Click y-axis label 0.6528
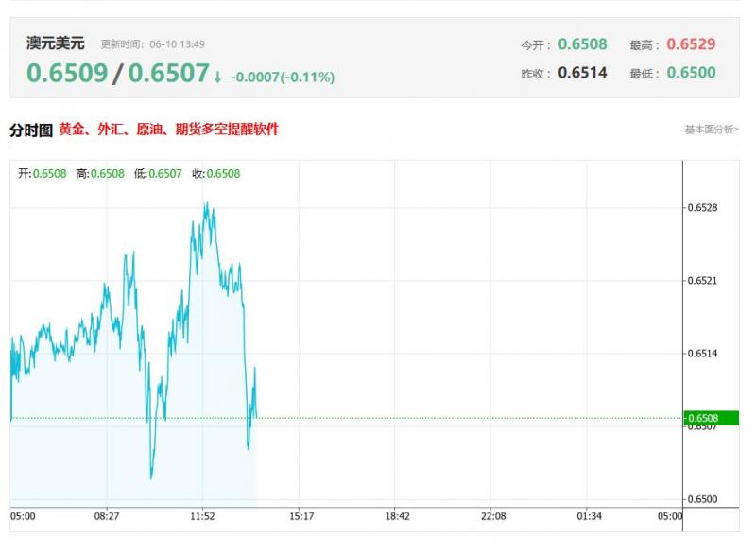The height and width of the screenshot is (555, 756). tap(702, 208)
